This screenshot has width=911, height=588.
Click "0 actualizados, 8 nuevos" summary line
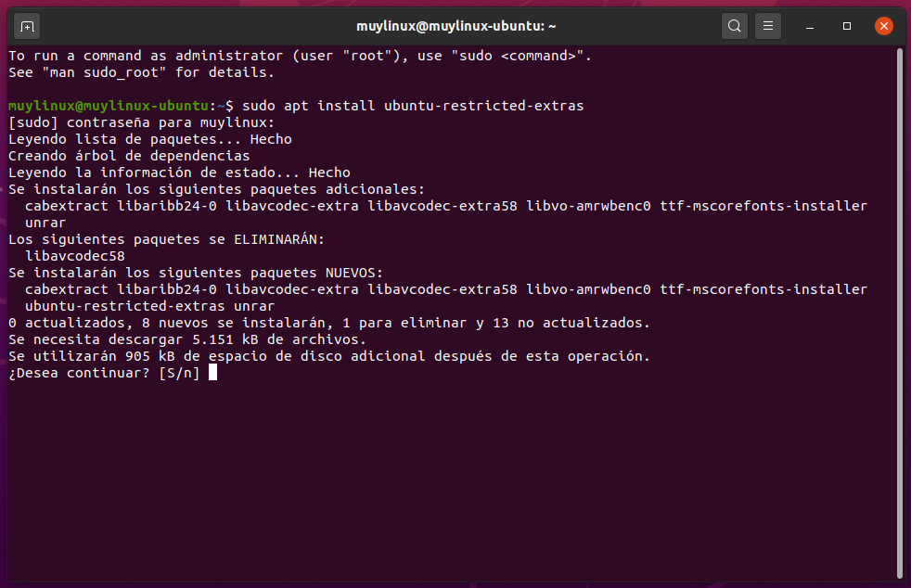(x=328, y=323)
